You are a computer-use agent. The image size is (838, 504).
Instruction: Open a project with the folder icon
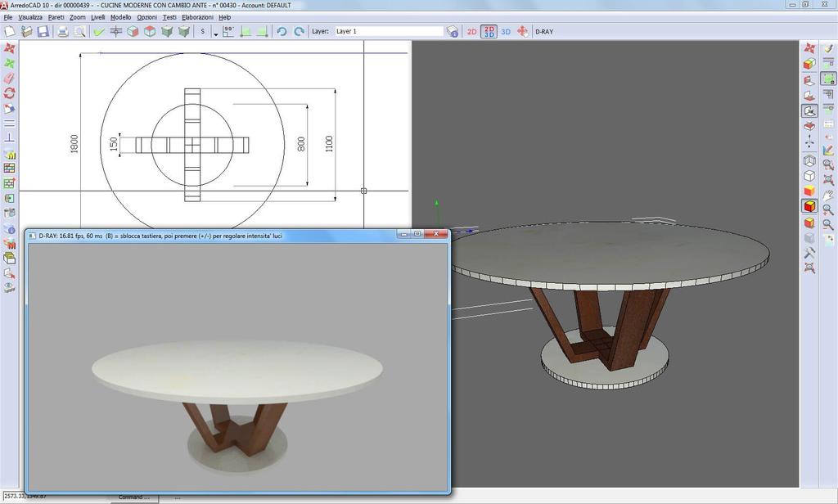[x=27, y=32]
